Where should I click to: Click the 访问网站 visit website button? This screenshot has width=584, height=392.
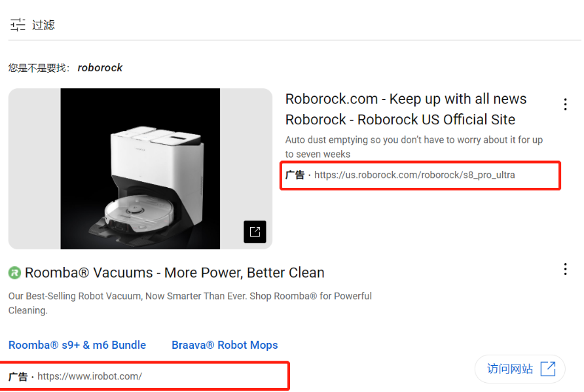520,369
